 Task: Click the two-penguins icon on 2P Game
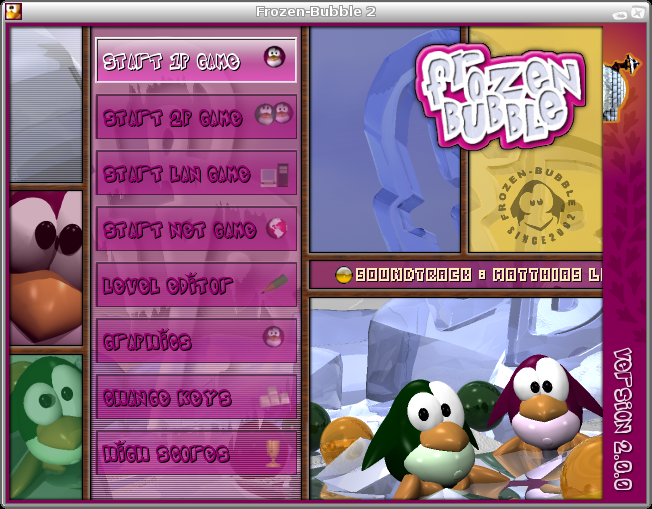pos(274,113)
